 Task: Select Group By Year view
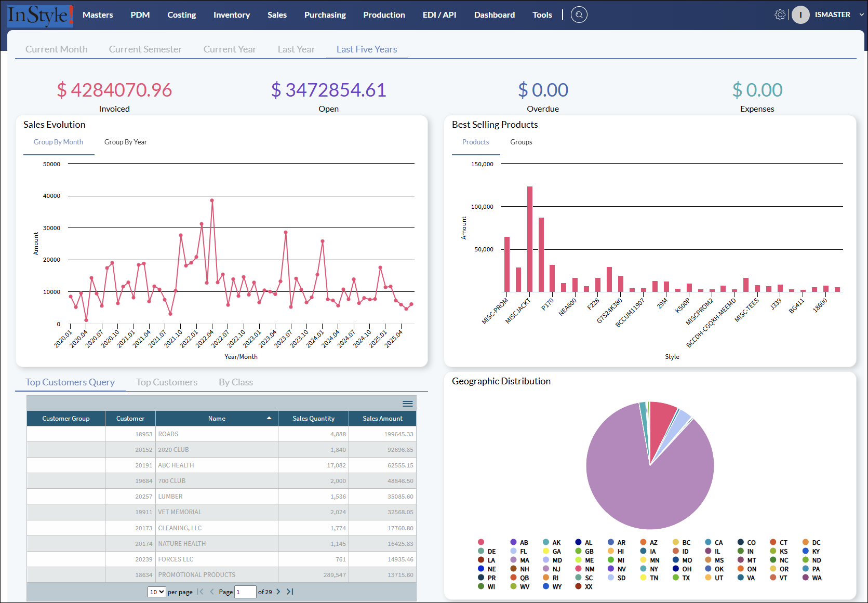(x=126, y=142)
